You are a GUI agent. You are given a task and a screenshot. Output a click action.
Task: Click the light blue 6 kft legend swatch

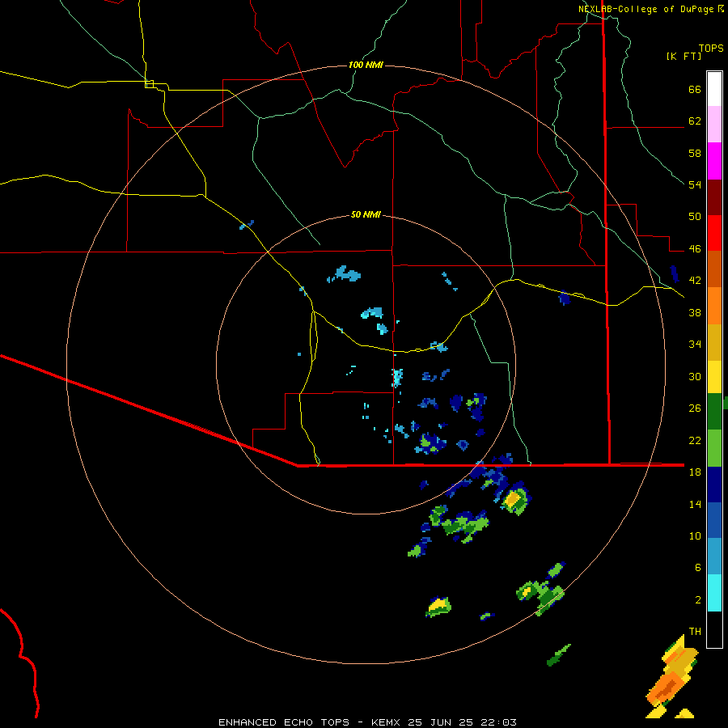click(714, 557)
